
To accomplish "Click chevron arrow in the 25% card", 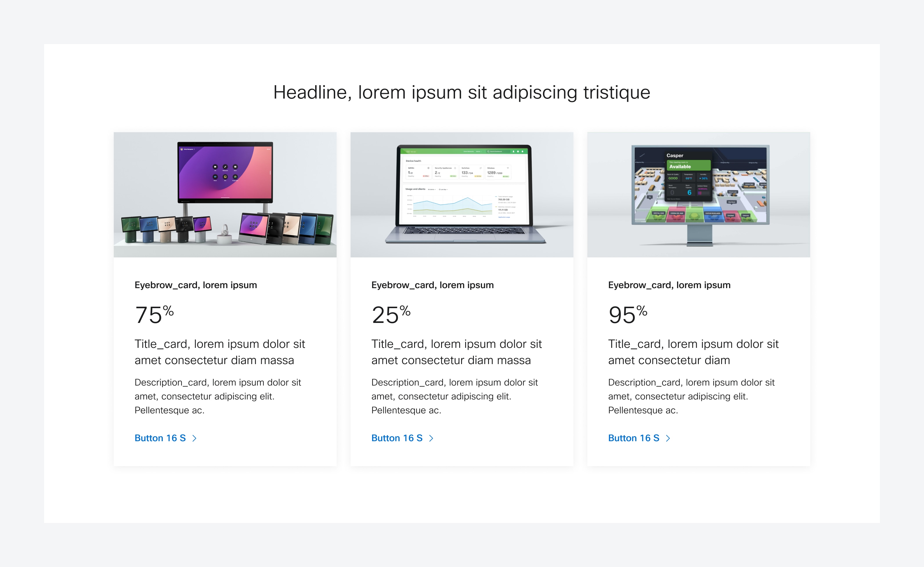I will 431,438.
